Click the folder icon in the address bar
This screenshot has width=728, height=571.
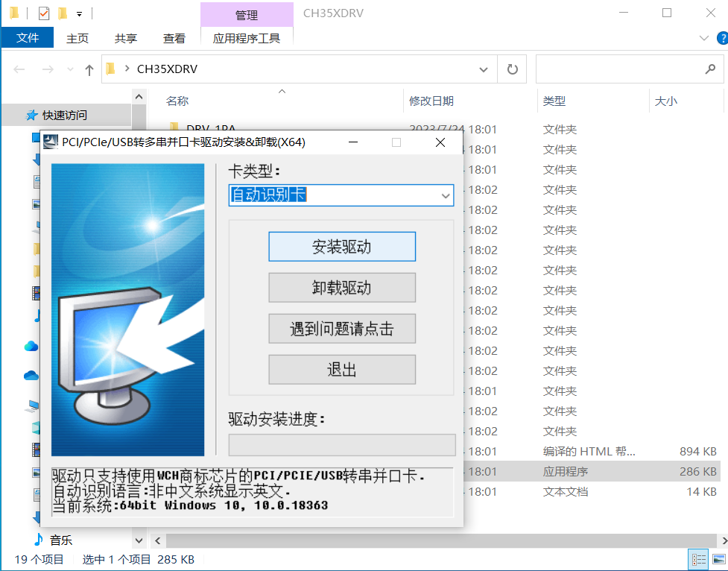click(x=110, y=69)
